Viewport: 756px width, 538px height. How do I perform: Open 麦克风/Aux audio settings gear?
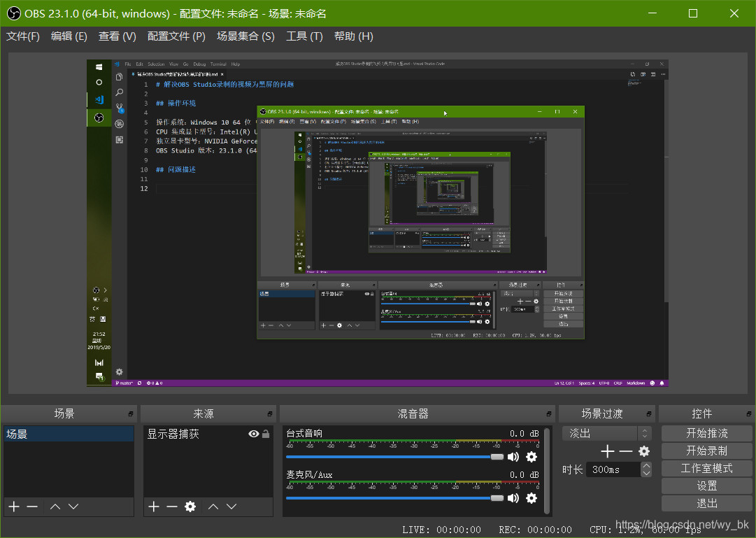pyautogui.click(x=532, y=498)
